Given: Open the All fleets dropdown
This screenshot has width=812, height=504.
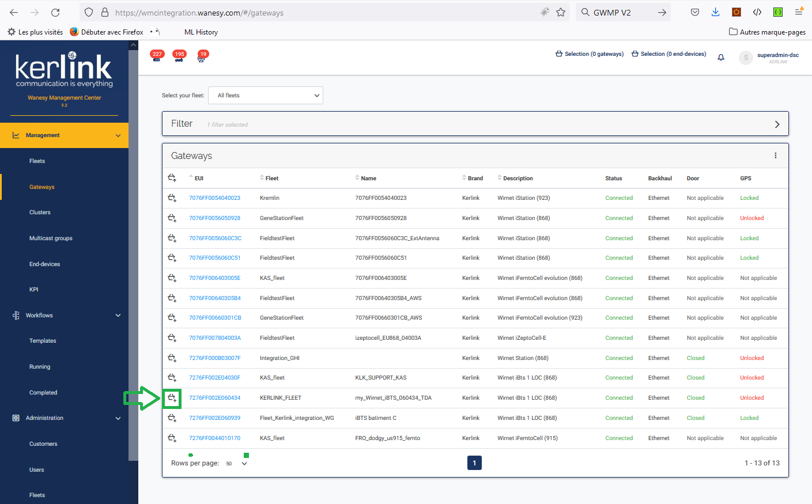Looking at the screenshot, I should [266, 96].
